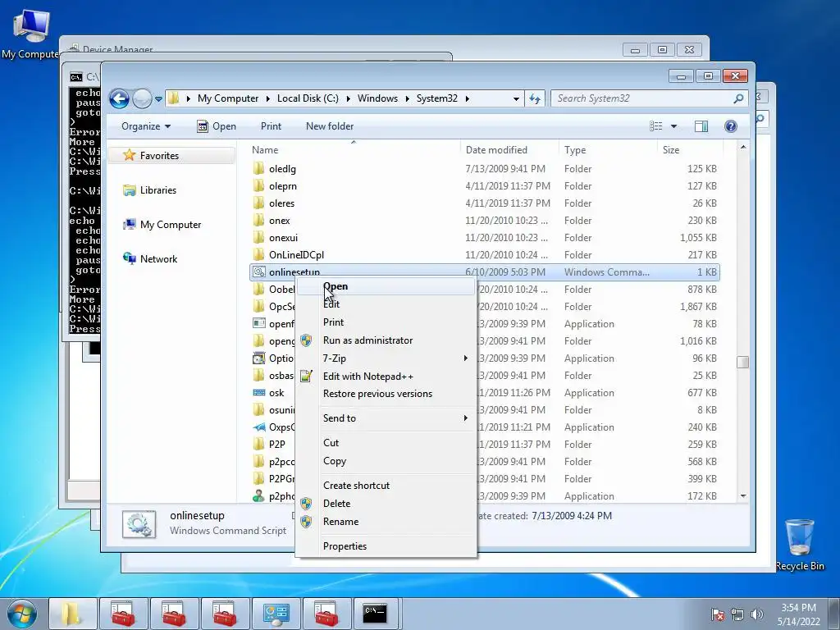Click the Network sidebar icon
The height and width of the screenshot is (630, 840).
click(129, 258)
